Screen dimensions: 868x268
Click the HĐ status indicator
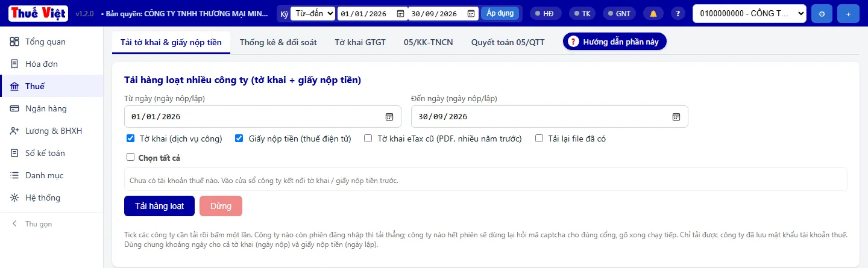(x=546, y=13)
